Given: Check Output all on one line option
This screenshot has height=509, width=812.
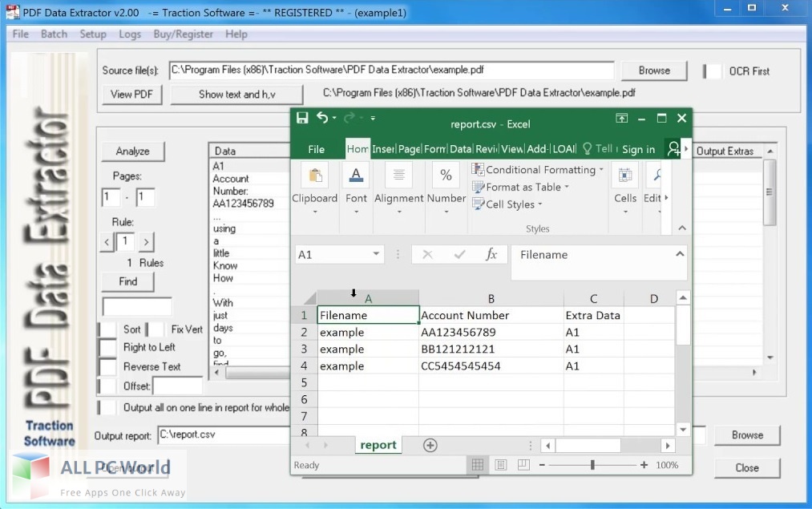Looking at the screenshot, I should coord(107,407).
